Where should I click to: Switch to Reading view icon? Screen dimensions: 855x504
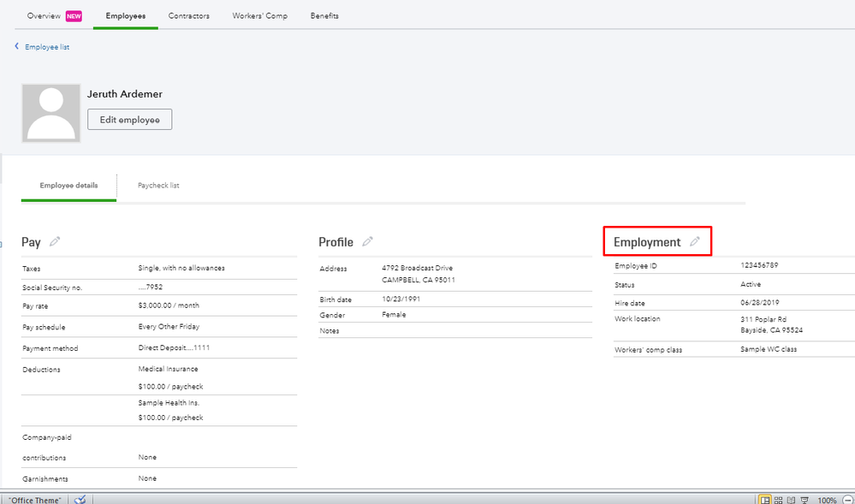(791, 500)
